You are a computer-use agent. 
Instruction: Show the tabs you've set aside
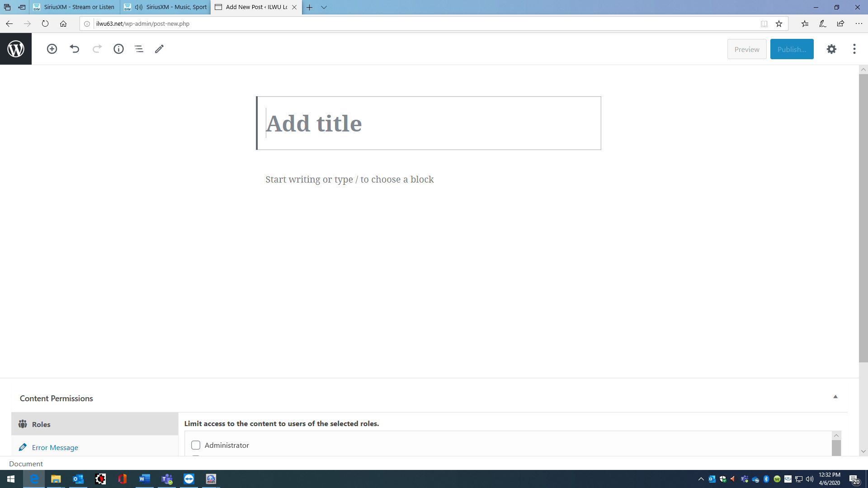[7, 7]
